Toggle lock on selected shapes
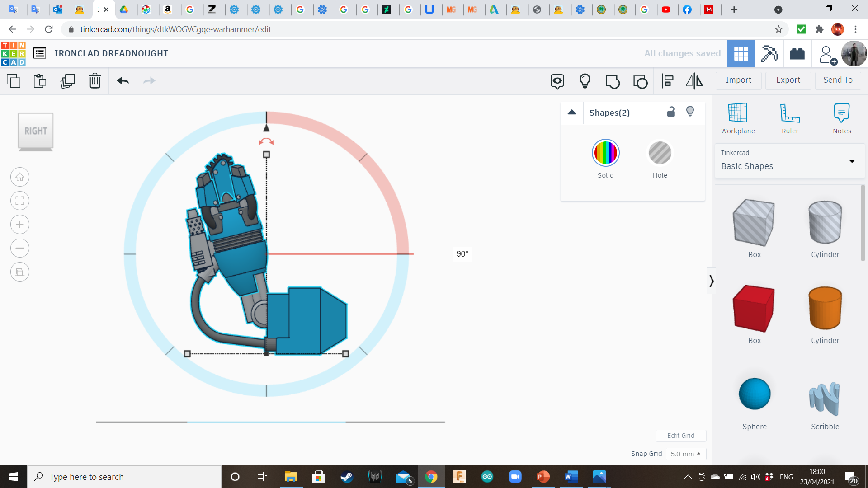 [671, 112]
